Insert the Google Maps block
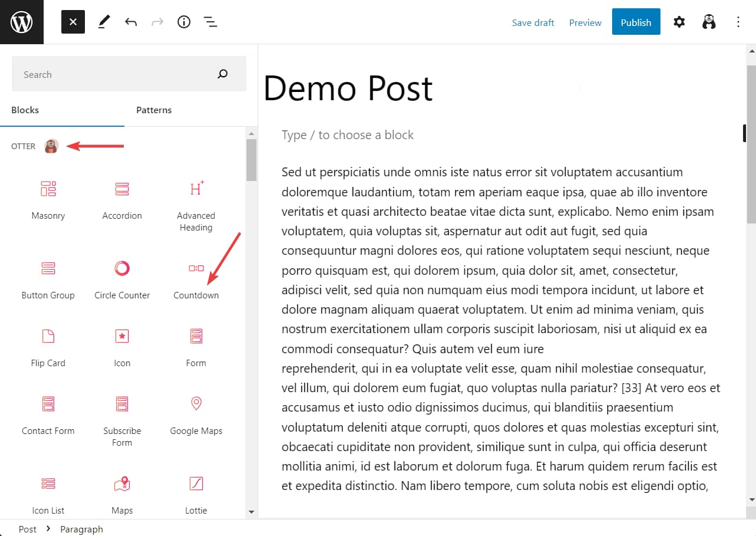The image size is (756, 536). tap(196, 416)
